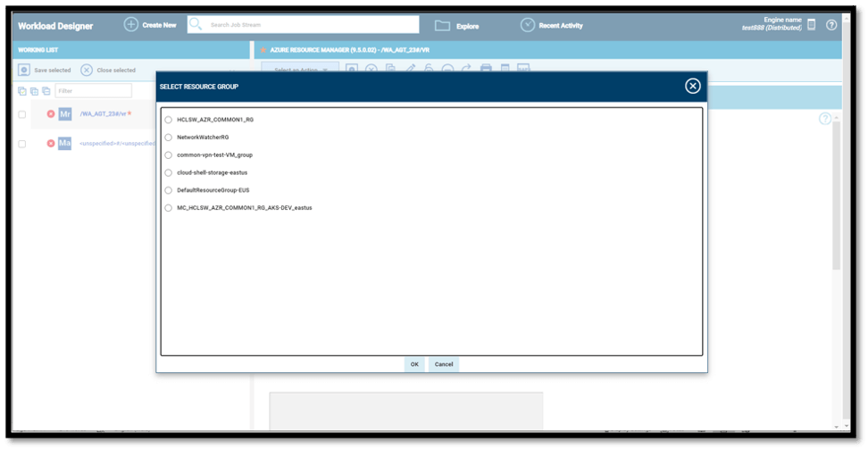Image resolution: width=868 pixels, height=450 pixels.
Task: Click the Workload Designer title
Action: 55,26
